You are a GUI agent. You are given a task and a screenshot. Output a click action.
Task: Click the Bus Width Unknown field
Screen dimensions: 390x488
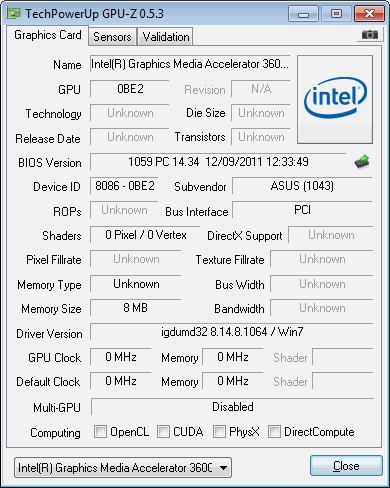(322, 284)
